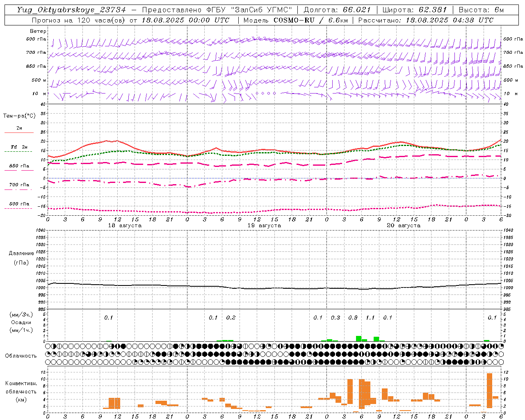
Task: Click the longitude value Долгота: 66.021
Action: (337, 10)
